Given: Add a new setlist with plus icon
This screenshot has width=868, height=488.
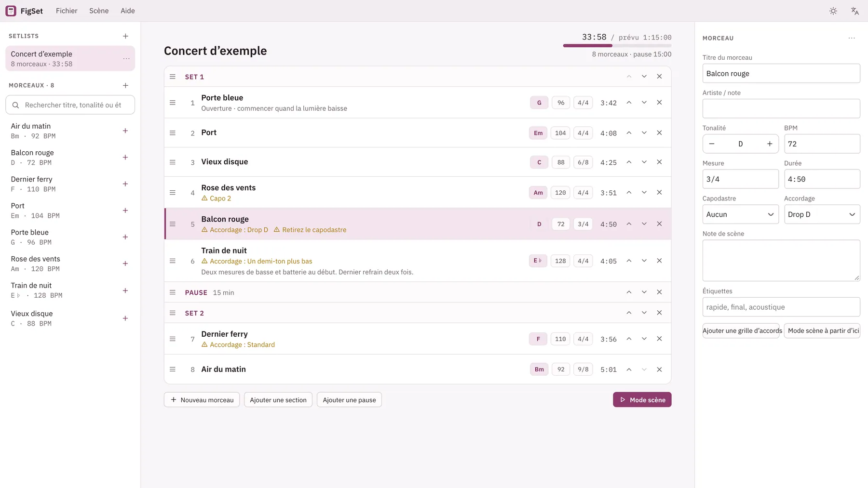Looking at the screenshot, I should (125, 36).
